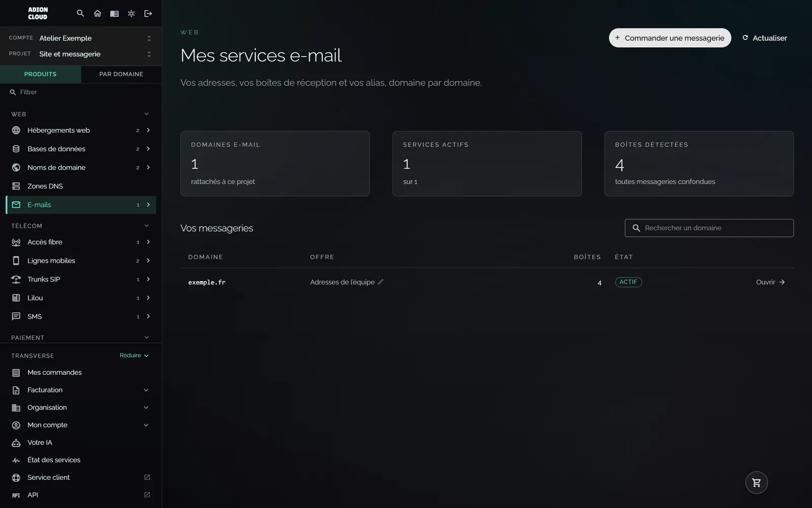The height and width of the screenshot is (508, 812).
Task: Expand Noms de domaine arrow
Action: tap(148, 168)
